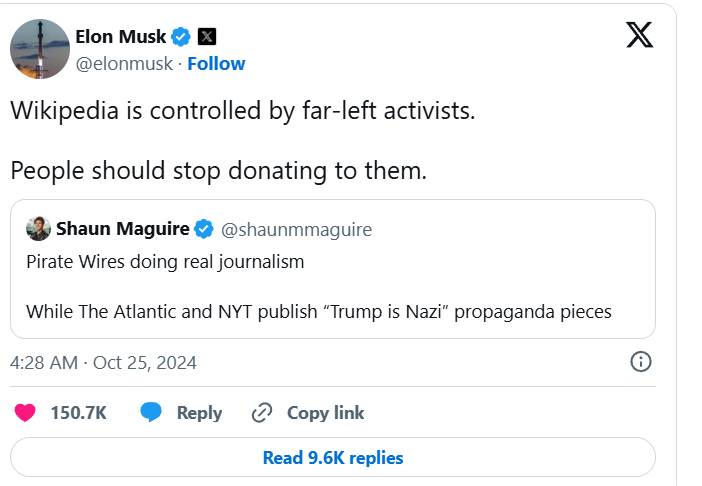Click the 4:28 AM Oct 25, 2024 timestamp
The width and height of the screenshot is (702, 486).
coord(103,362)
